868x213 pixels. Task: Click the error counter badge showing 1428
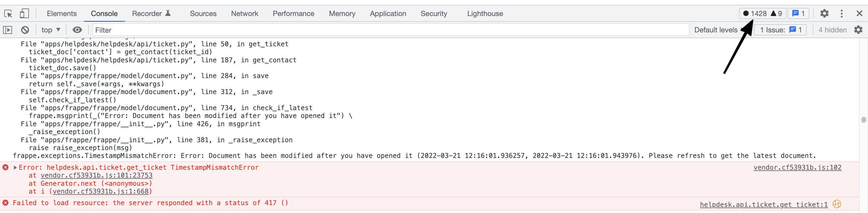coord(758,14)
